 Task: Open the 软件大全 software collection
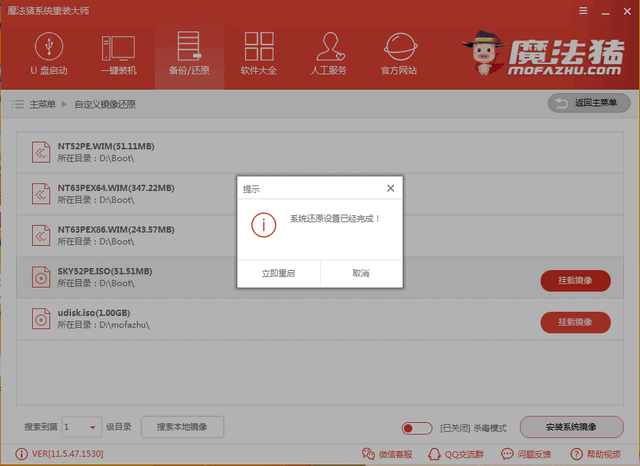(259, 53)
